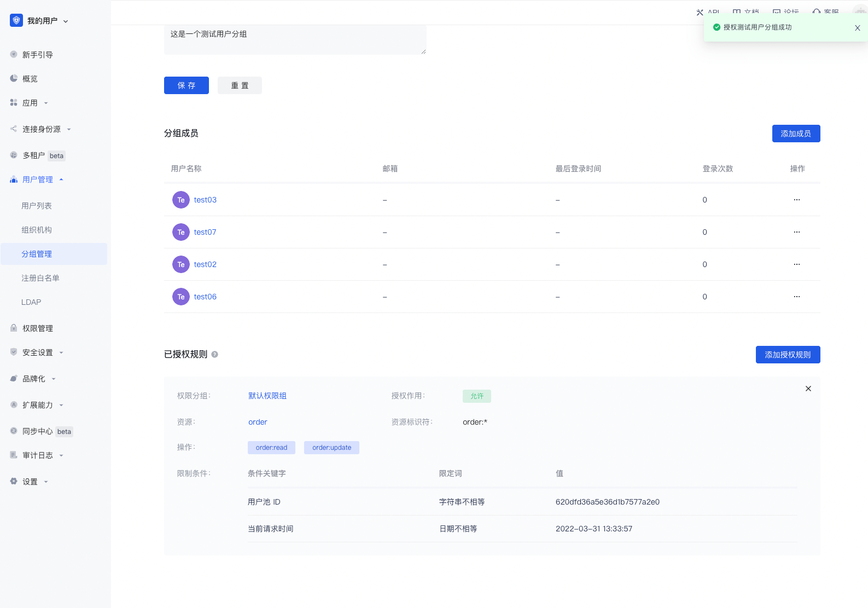Open the 我的用户 pool dropdown
The image size is (868, 608).
[x=48, y=21]
